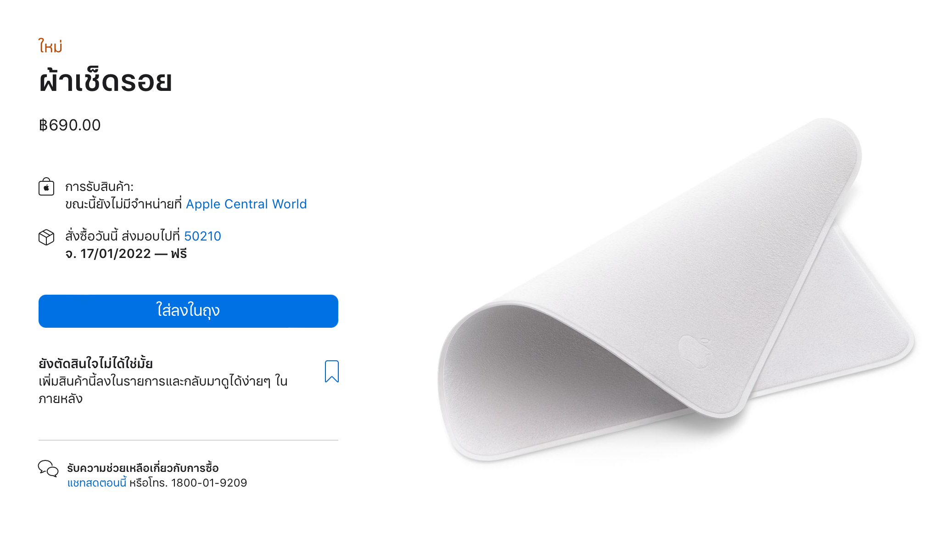Click the chat bubbles help icon
This screenshot has height=560, width=952.
48,469
